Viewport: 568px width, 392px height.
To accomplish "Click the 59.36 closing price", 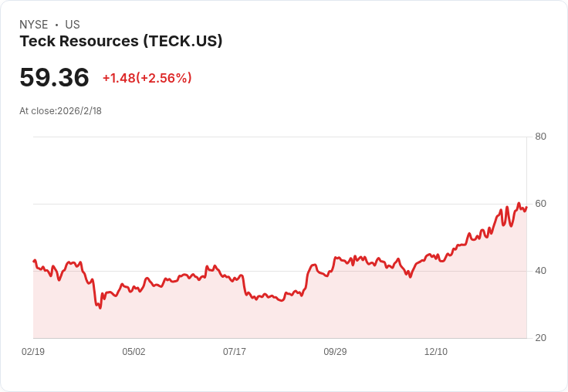I will pos(54,78).
